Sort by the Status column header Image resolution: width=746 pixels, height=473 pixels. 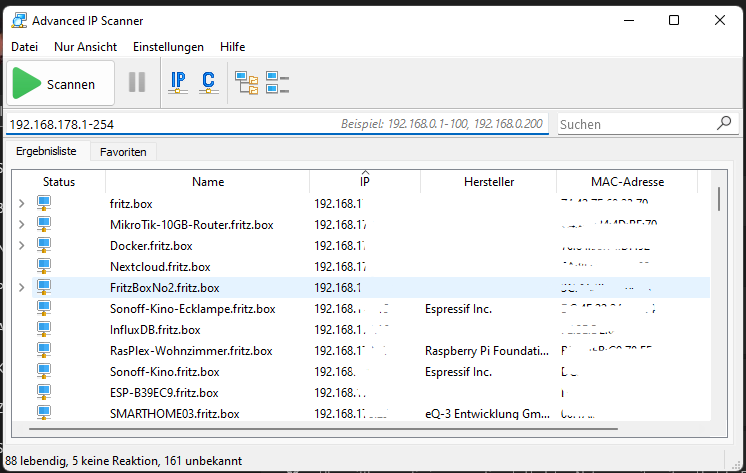pos(59,182)
